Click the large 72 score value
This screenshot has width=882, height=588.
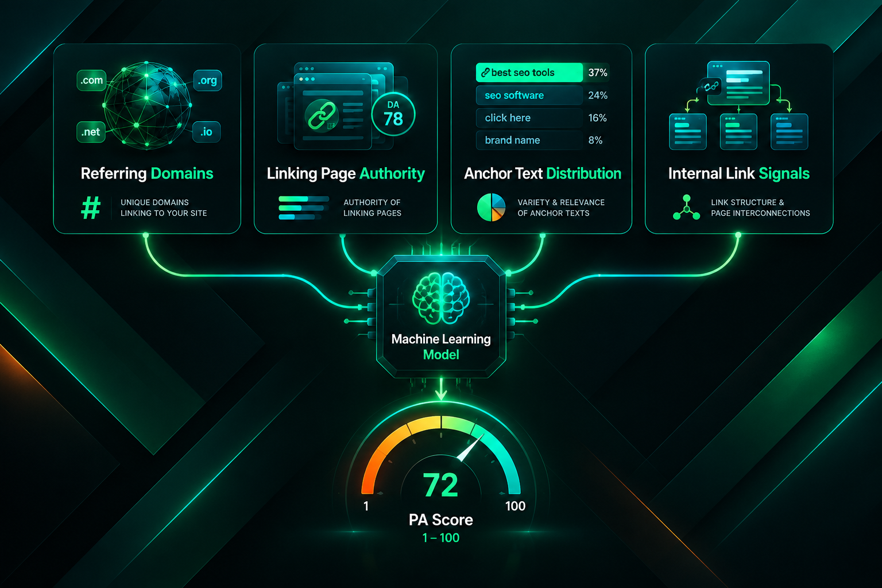click(x=441, y=485)
